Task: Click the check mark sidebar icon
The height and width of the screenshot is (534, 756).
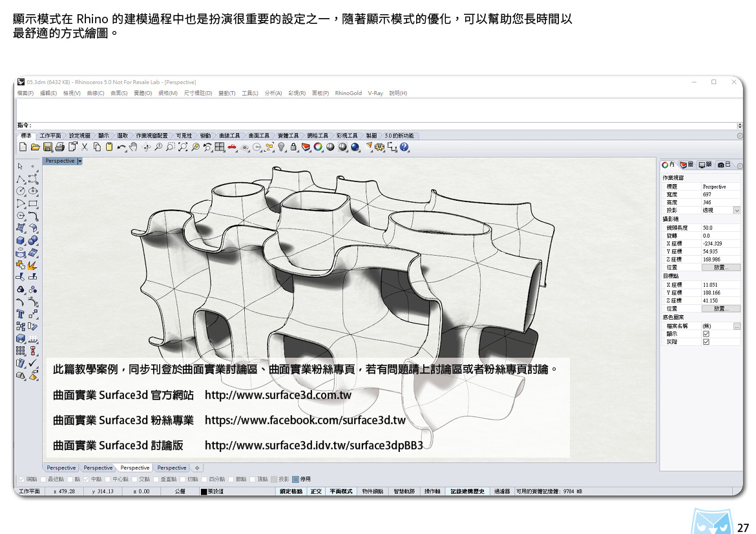Action: [33, 363]
